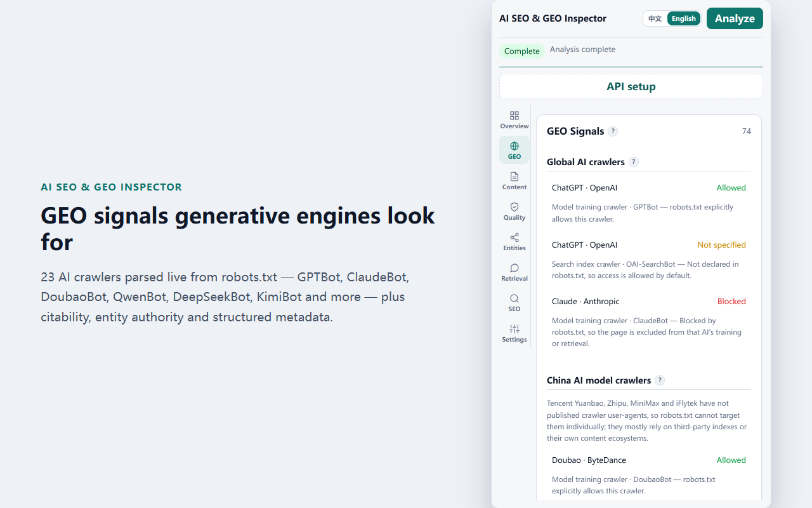The width and height of the screenshot is (812, 508).
Task: Select the Claude · Anthropic row
Action: 649,302
